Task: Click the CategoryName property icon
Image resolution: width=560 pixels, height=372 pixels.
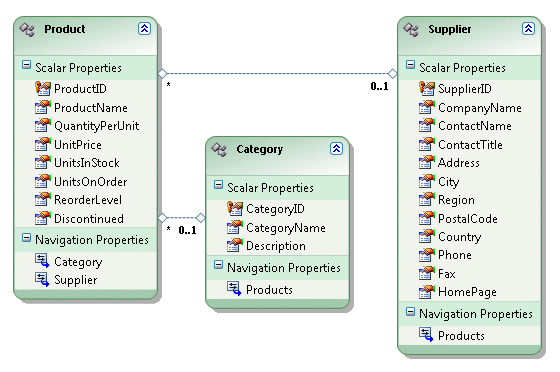Action: 235,227
